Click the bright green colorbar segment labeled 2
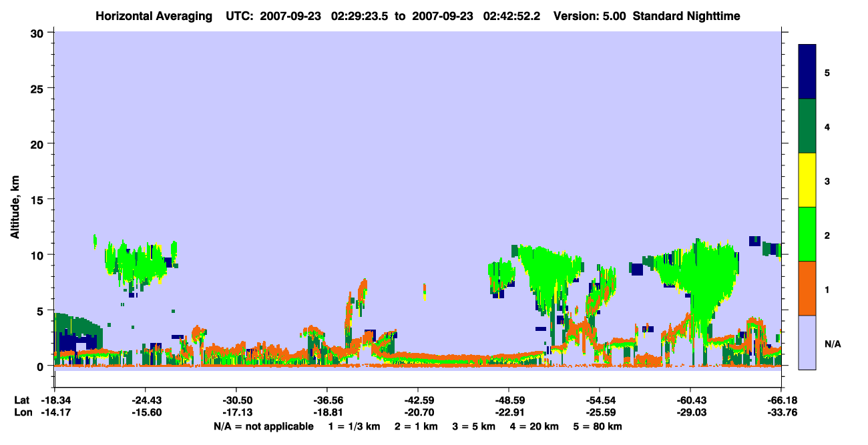 coord(807,234)
